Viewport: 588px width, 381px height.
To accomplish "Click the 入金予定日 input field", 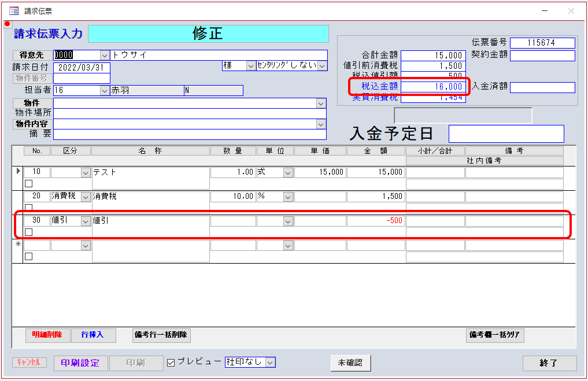I will pos(506,134).
